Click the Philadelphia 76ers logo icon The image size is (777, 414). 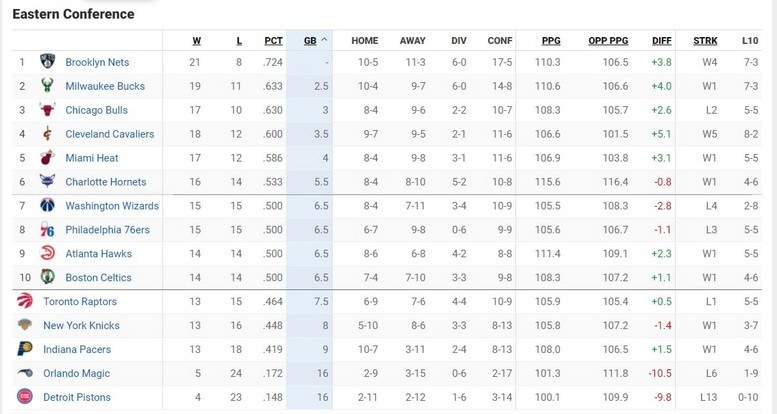[x=47, y=230]
